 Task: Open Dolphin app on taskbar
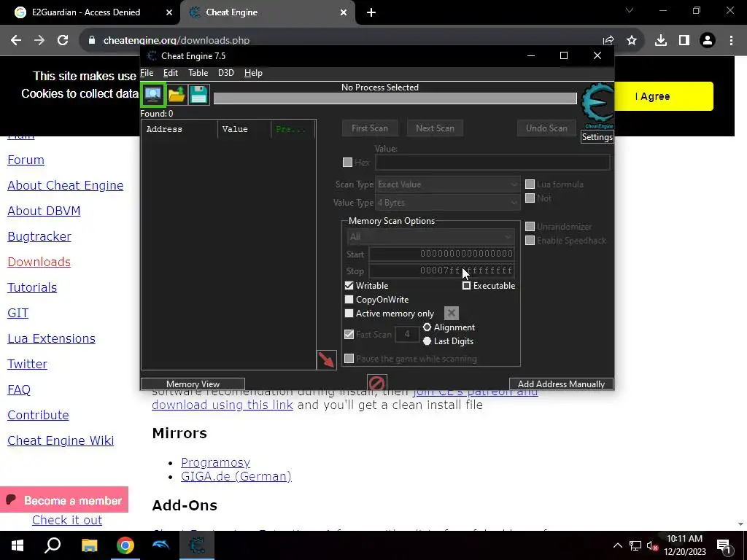point(161,545)
